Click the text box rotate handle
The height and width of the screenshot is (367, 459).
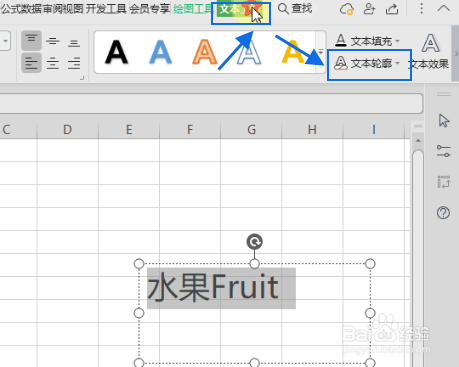tap(255, 242)
